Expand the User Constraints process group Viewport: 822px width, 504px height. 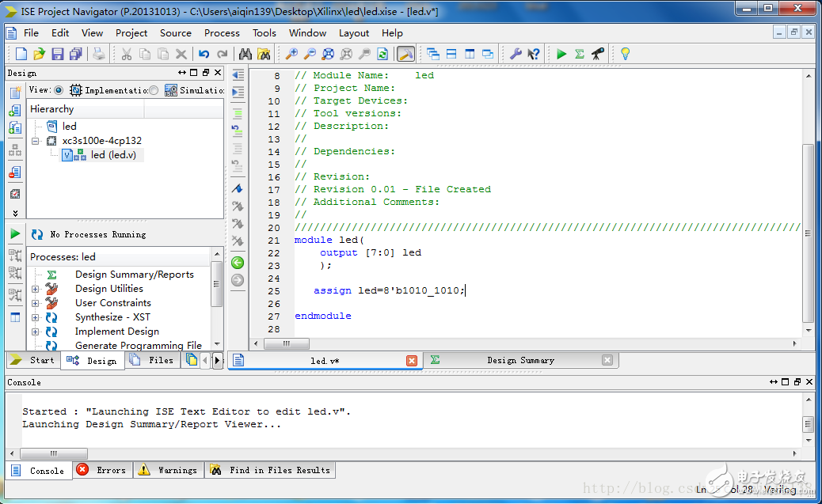[x=34, y=302]
